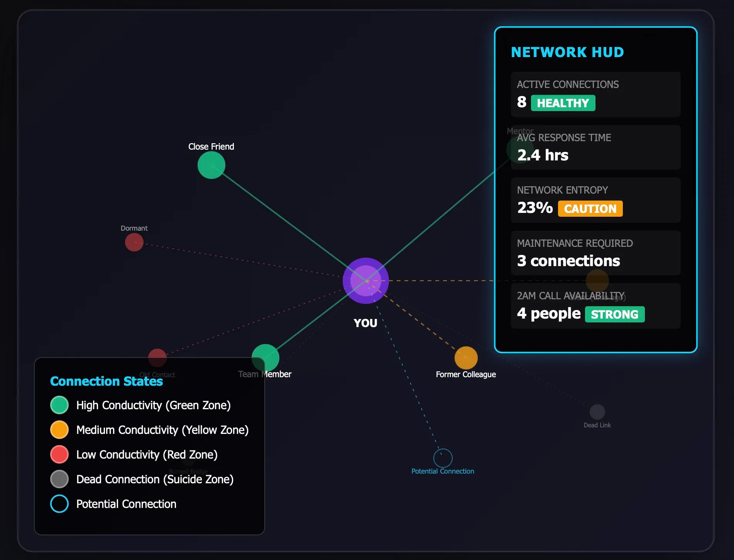Click the 'Close Friend' node label
The height and width of the screenshot is (560, 734).
tap(211, 147)
